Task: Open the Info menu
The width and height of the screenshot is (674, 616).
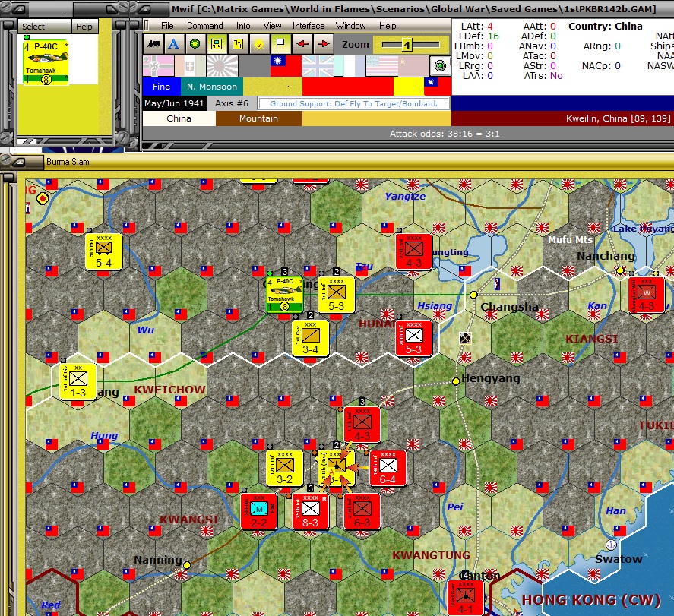Action: point(243,26)
